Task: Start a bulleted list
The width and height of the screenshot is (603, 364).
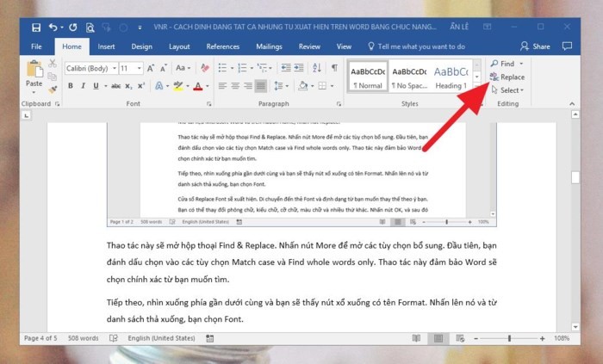Action: 222,68
